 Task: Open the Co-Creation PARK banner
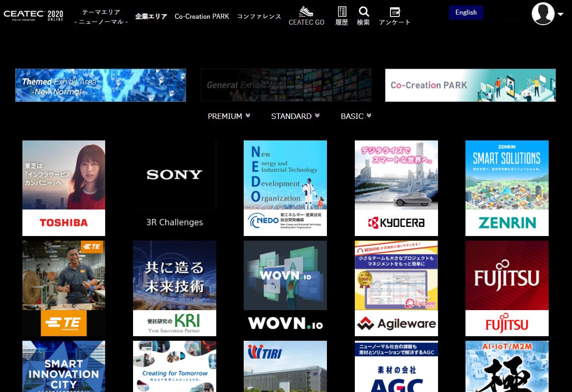point(470,85)
